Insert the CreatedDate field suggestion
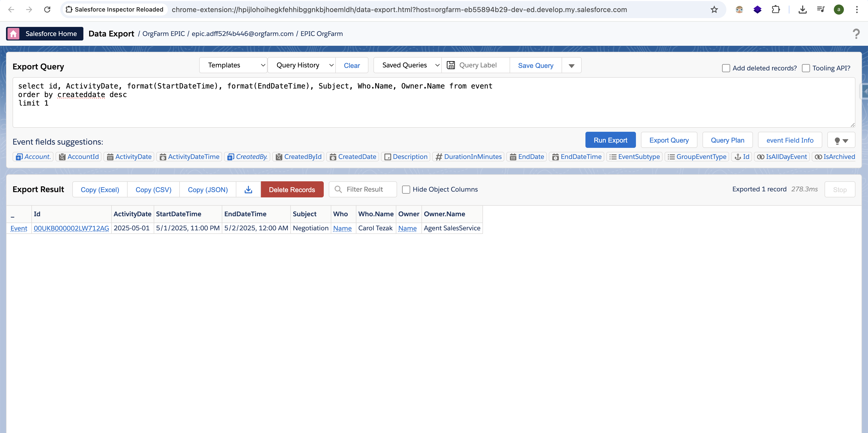 coord(353,157)
